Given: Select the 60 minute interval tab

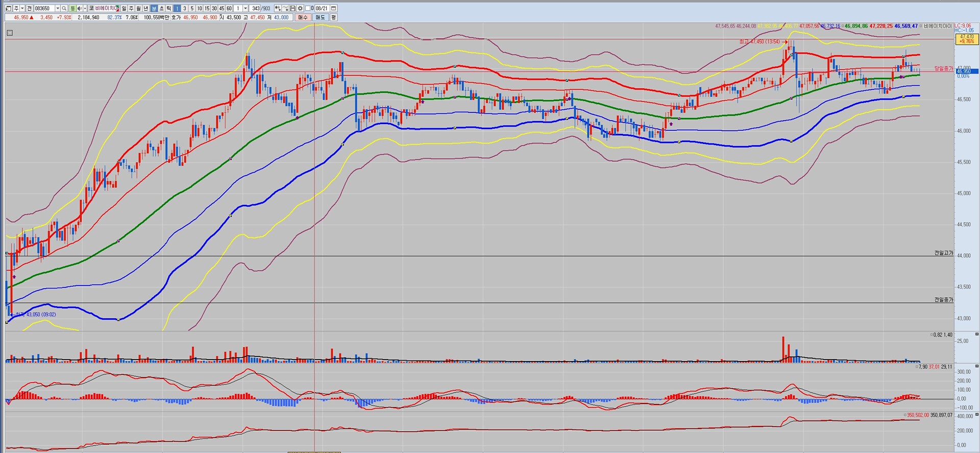Looking at the screenshot, I should pos(229,9).
